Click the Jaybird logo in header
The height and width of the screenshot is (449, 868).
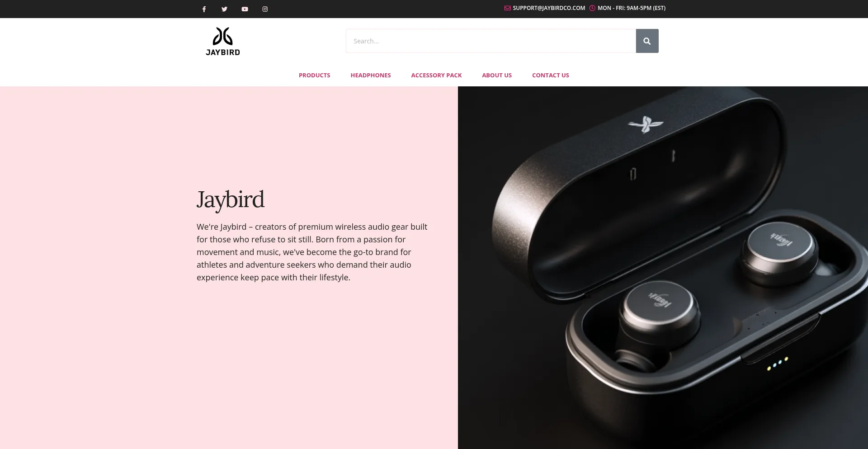pos(223,41)
